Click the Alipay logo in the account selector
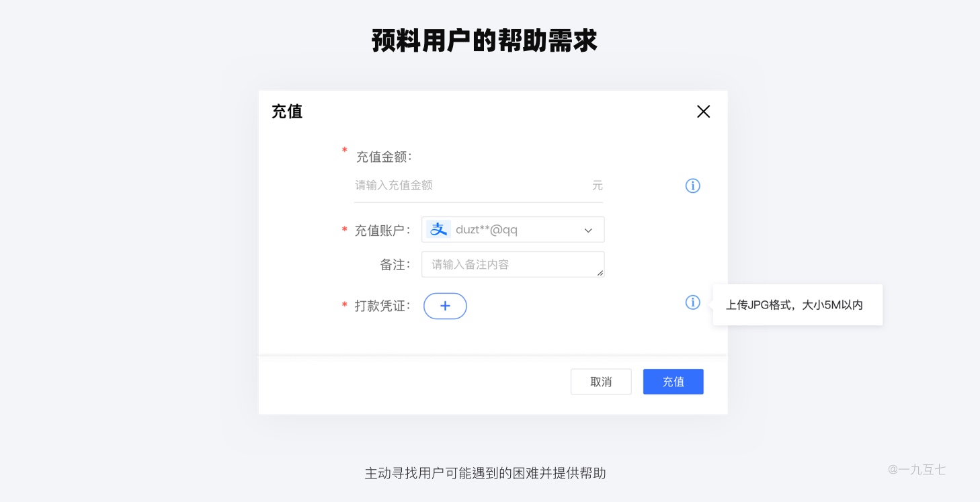980x502 pixels. click(x=438, y=230)
